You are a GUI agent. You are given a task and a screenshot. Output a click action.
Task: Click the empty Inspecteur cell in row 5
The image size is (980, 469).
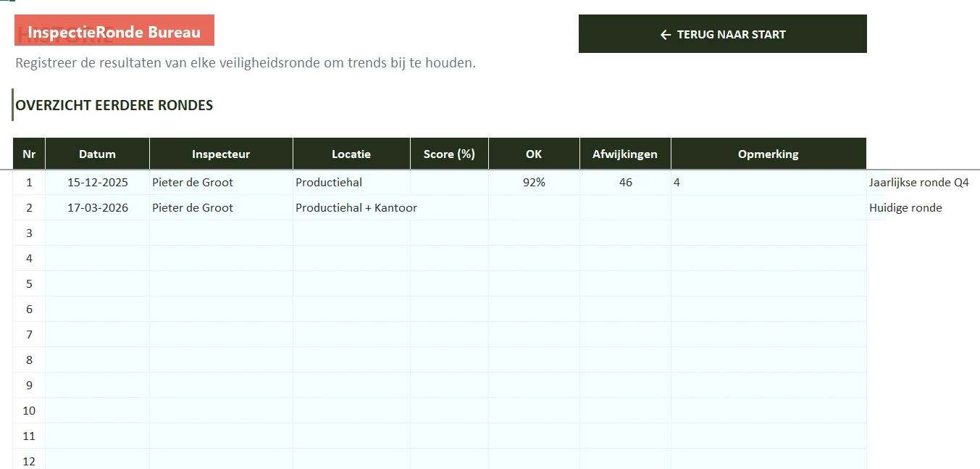coord(221,284)
